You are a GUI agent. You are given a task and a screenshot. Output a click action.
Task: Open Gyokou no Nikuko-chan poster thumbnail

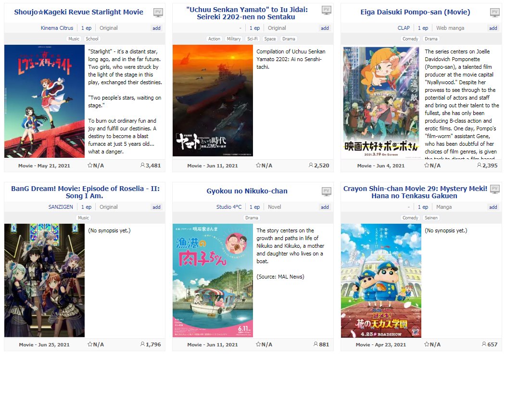point(213,280)
